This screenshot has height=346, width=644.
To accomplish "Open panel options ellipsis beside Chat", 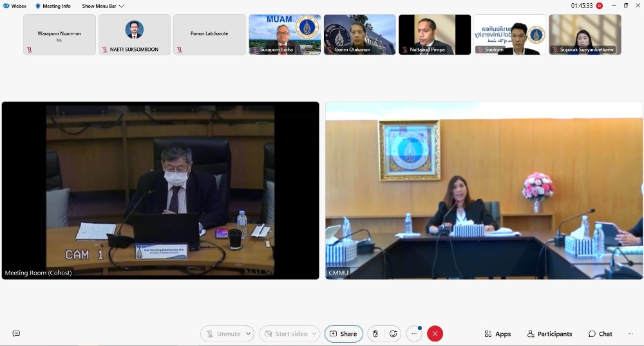I will click(x=630, y=334).
